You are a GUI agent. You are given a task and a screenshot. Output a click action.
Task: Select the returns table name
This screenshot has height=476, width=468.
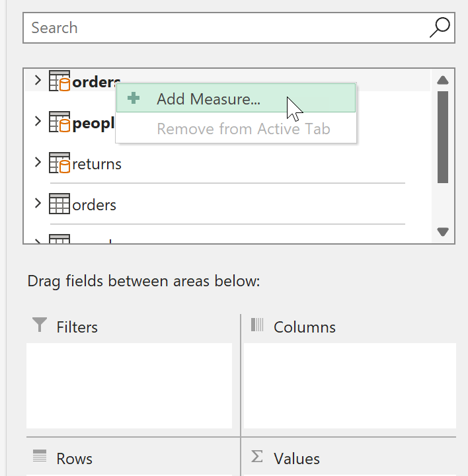point(97,164)
